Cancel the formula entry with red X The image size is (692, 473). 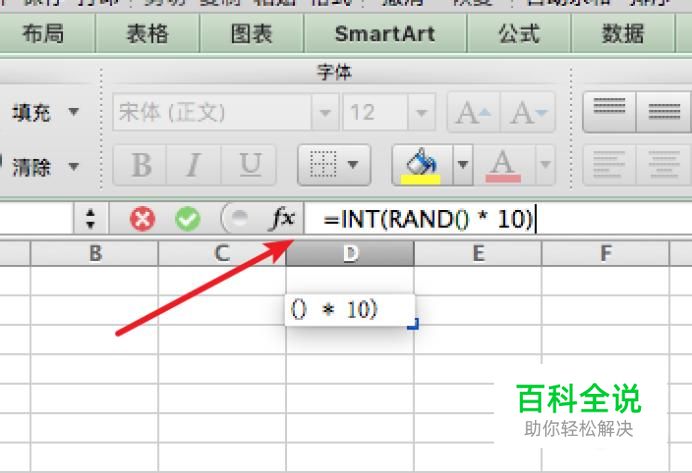pyautogui.click(x=143, y=218)
